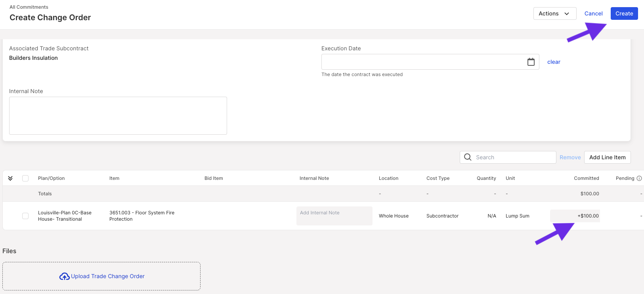
Task: Click the upload cloud icon
Action: click(65, 276)
